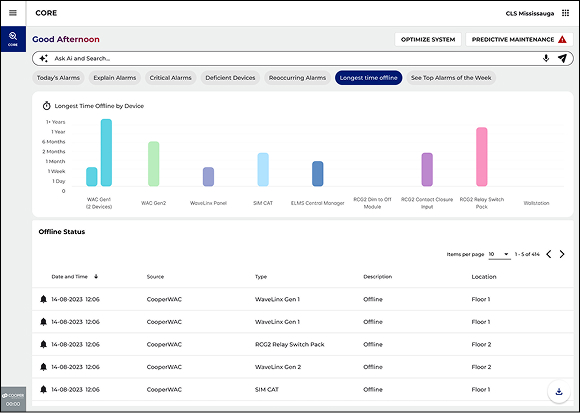
Task: Select the Critical Alarms chip
Action: click(171, 78)
